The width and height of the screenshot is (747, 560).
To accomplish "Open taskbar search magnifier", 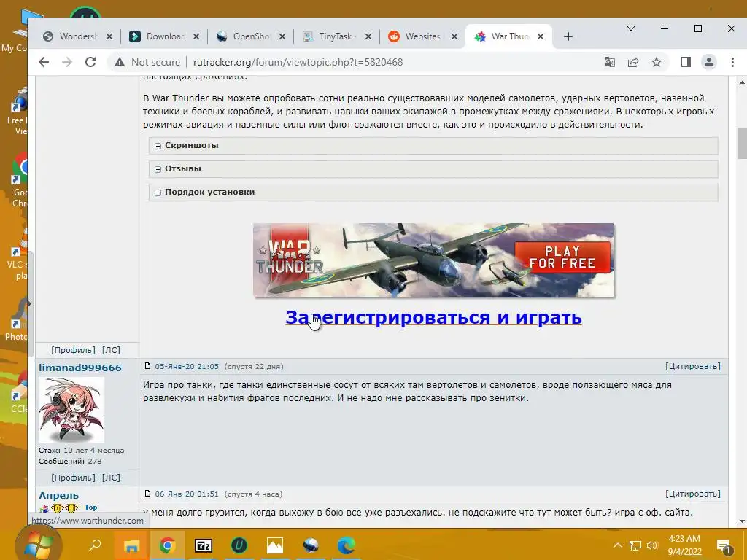I will [95, 545].
